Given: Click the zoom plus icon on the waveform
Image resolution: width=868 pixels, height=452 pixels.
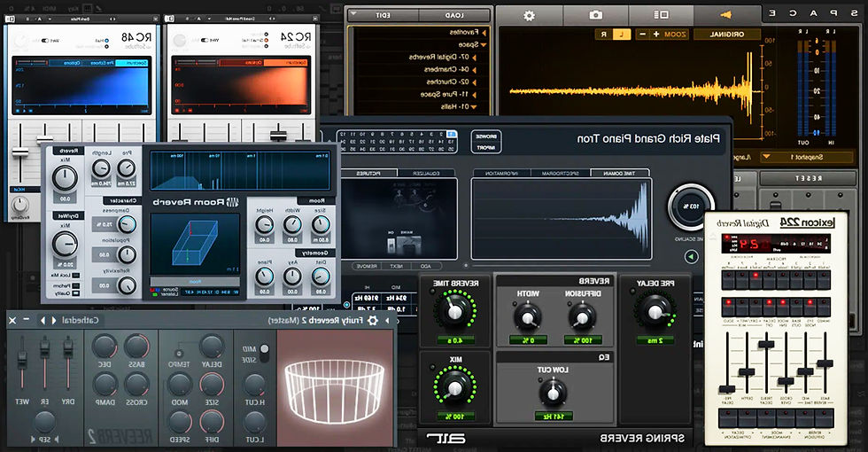Looking at the screenshot, I should 656,35.
